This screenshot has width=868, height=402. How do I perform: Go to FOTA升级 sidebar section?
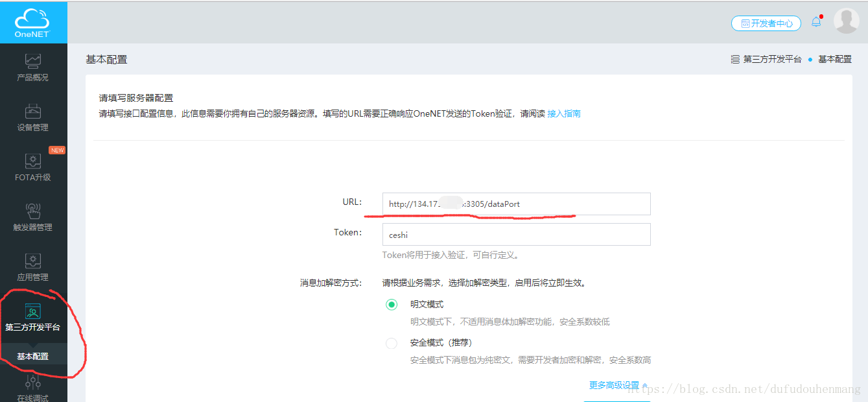[x=33, y=168]
